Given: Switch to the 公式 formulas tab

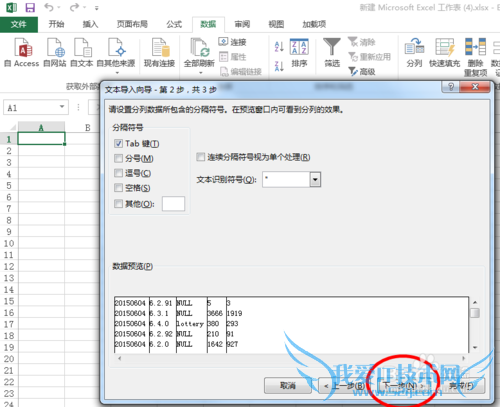Looking at the screenshot, I should (174, 24).
